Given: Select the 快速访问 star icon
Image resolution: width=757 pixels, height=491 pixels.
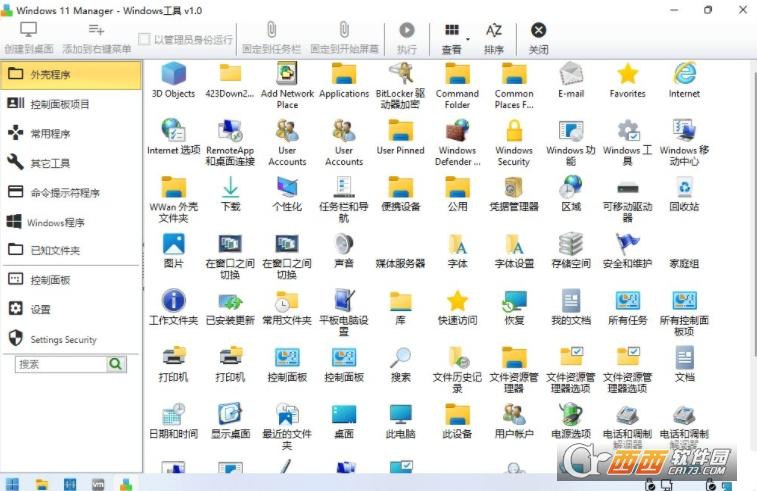Looking at the screenshot, I should [x=457, y=307].
